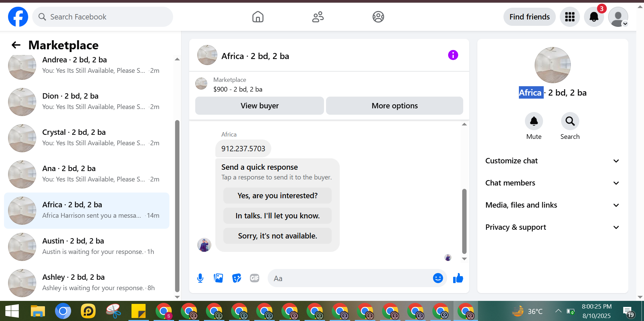Viewport: 644px width, 321px height.
Task: Expand Privacy & support section
Action: [x=552, y=227]
